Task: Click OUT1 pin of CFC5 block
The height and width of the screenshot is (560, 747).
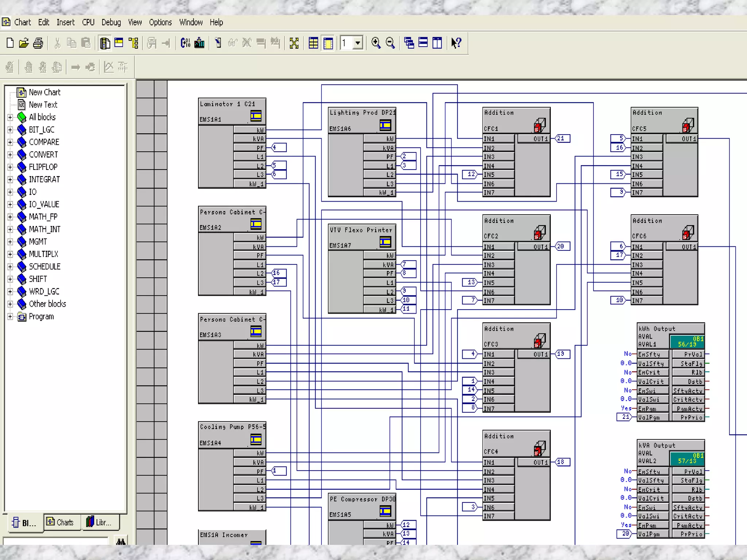Action: pyautogui.click(x=682, y=139)
